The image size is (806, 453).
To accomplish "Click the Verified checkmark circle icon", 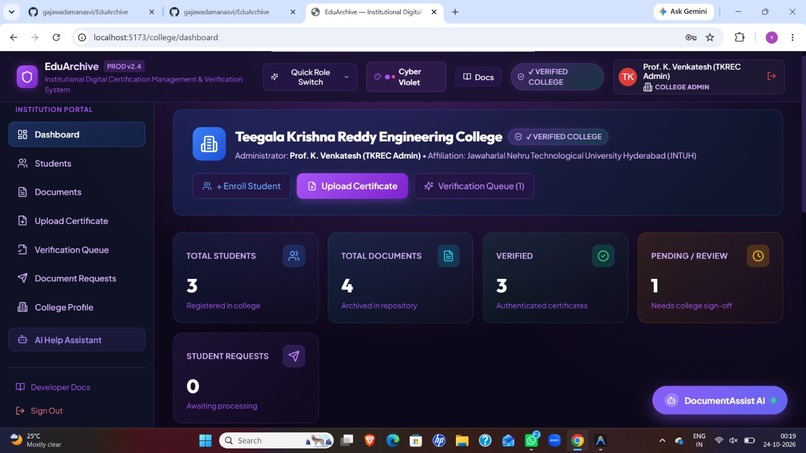I will tap(603, 256).
